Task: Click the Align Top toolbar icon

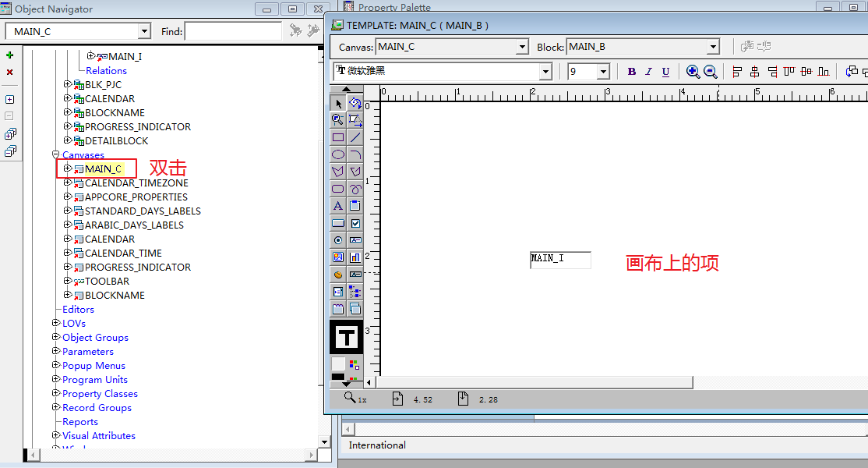Action: 789,72
